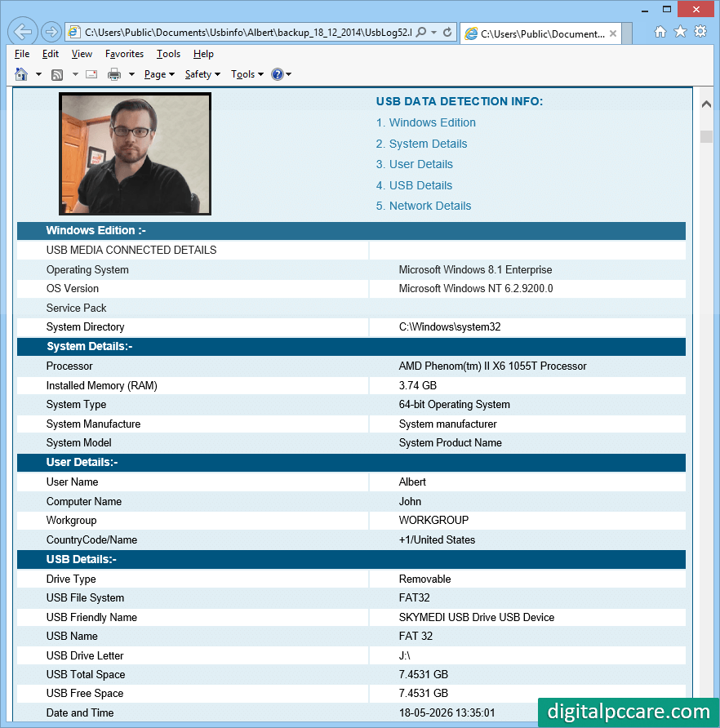
Task: Show address bar autocomplete dropdown arrow
Action: (433, 32)
